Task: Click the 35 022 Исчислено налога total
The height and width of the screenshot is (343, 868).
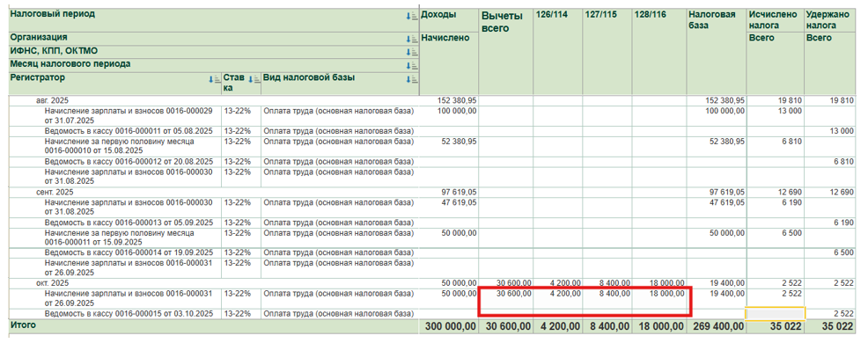Action: [x=785, y=327]
